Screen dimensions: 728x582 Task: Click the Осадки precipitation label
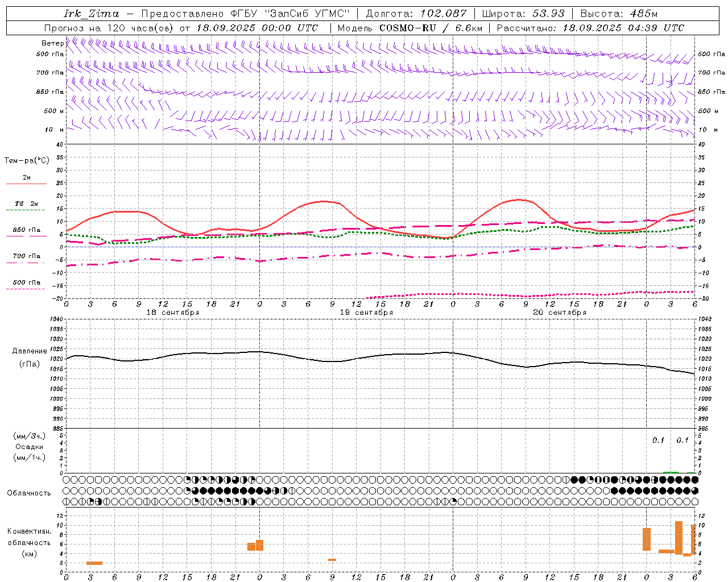point(30,447)
